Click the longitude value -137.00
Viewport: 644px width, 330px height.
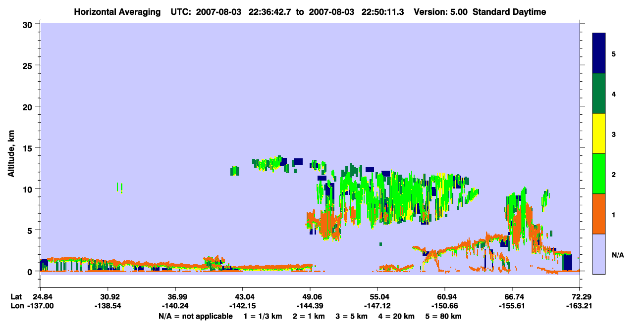coord(40,306)
